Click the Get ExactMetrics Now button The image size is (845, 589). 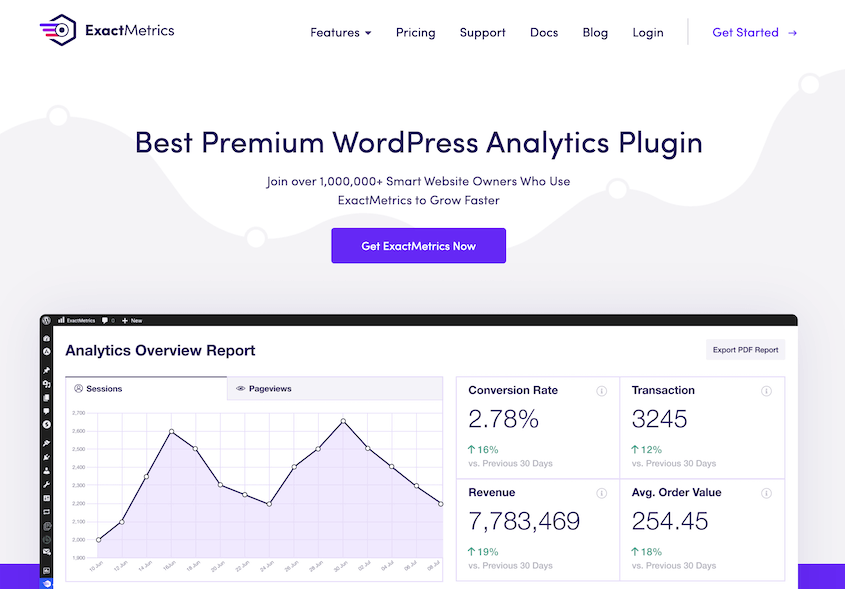pos(419,246)
